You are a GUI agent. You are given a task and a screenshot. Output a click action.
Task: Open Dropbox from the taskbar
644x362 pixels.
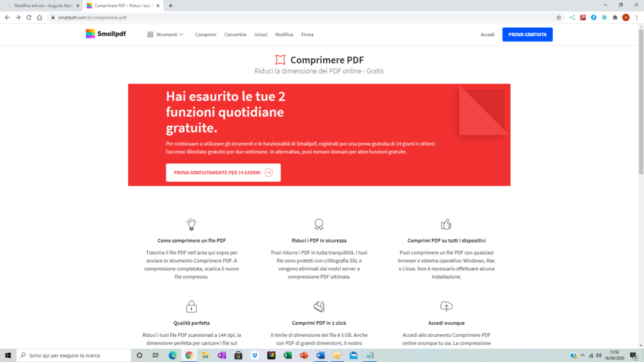255,356
